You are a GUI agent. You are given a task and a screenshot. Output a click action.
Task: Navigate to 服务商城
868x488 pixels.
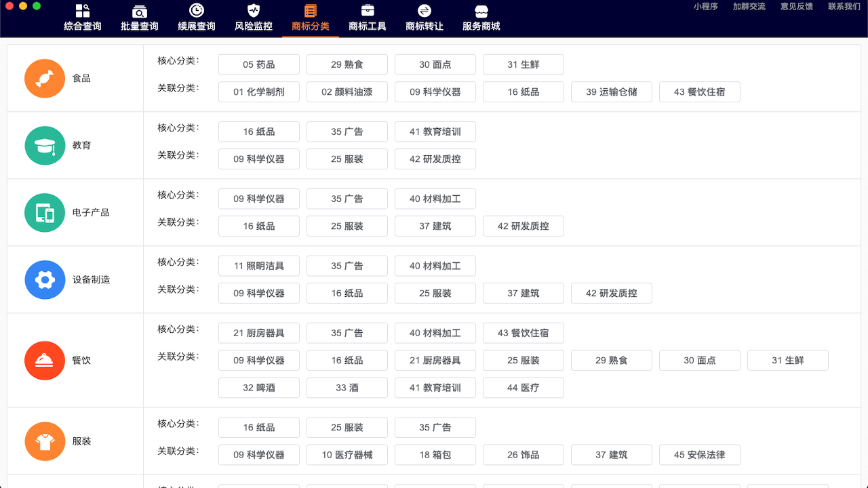480,18
